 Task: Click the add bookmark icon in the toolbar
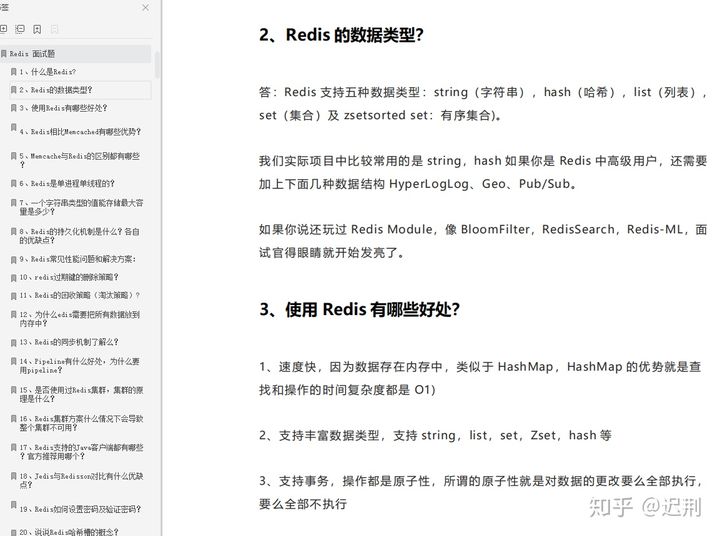click(37, 29)
